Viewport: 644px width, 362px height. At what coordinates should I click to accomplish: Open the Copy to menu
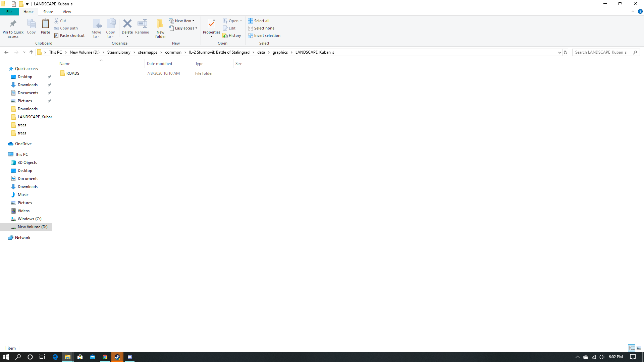(x=110, y=28)
